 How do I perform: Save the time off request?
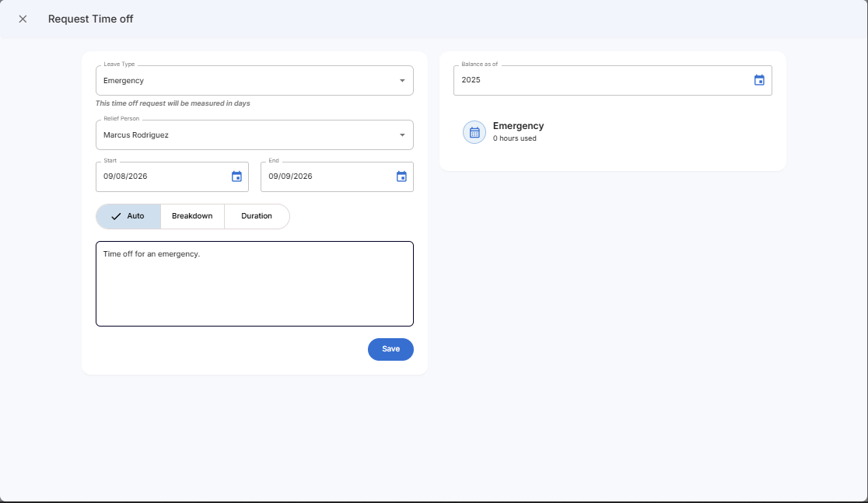click(x=390, y=349)
